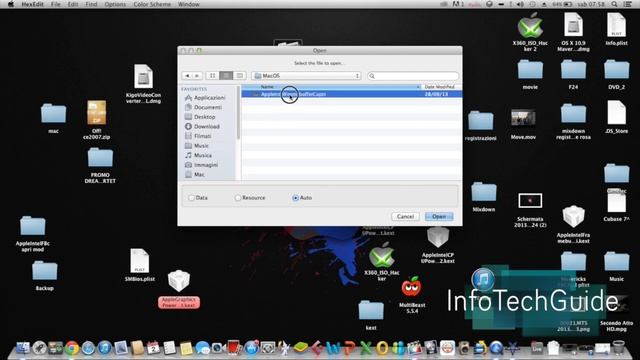The height and width of the screenshot is (360, 640).
Task: Sort file list by Name column
Action: (331, 87)
